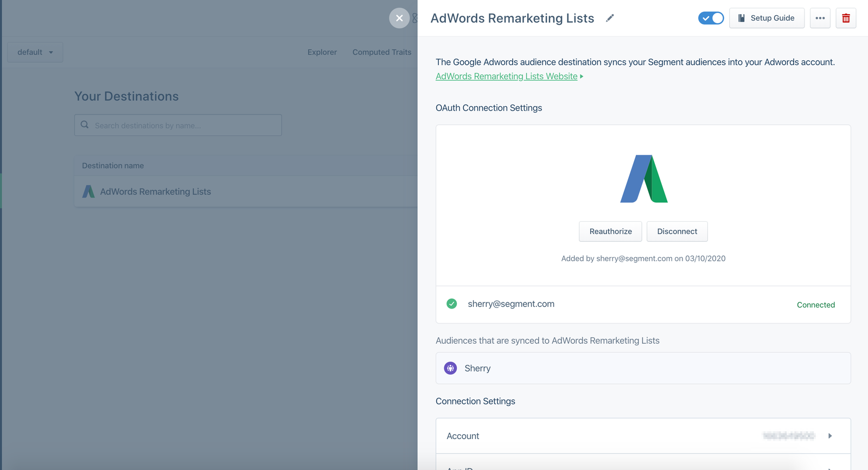Click the Disconnect button

tap(676, 231)
